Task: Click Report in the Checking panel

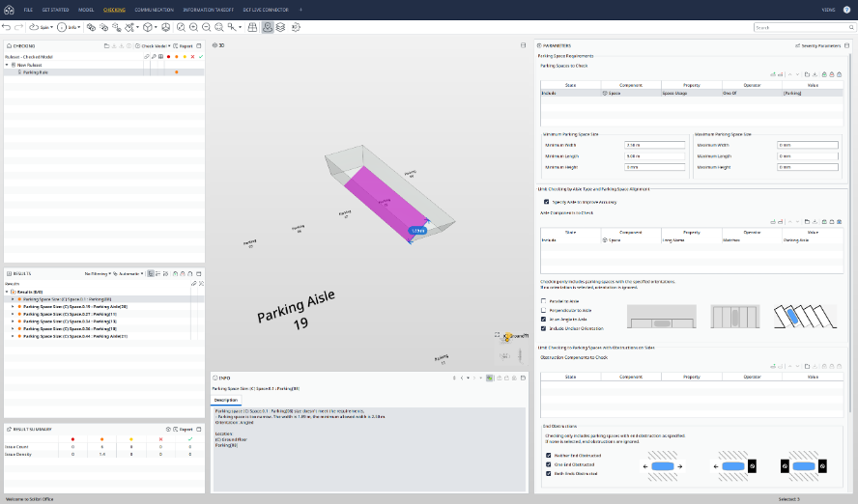Action: 184,45
